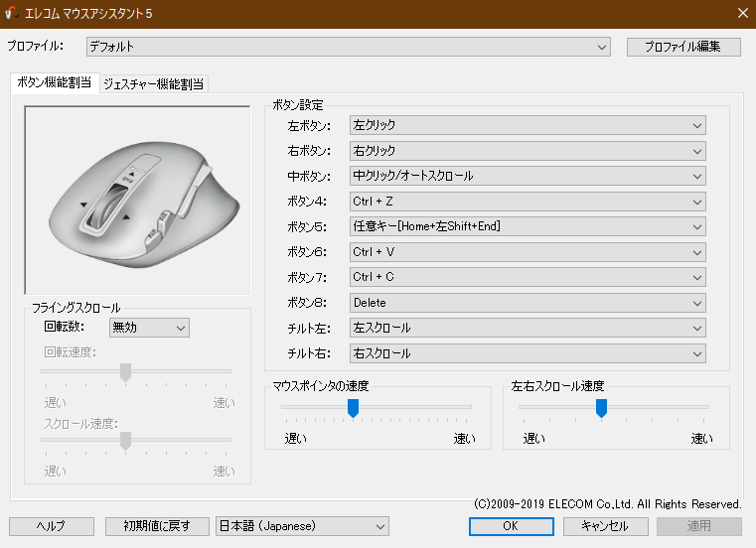The height and width of the screenshot is (548, 756).
Task: Open the 回転数 dropdown set to 無効
Action: [x=149, y=328]
